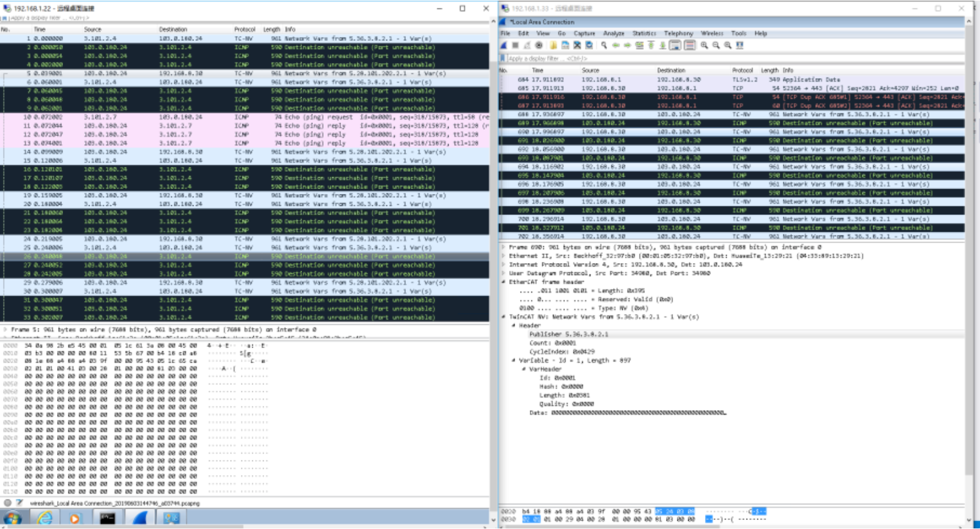The image size is (980, 529).
Task: Expand Frame 5 row in left window
Action: (5, 330)
